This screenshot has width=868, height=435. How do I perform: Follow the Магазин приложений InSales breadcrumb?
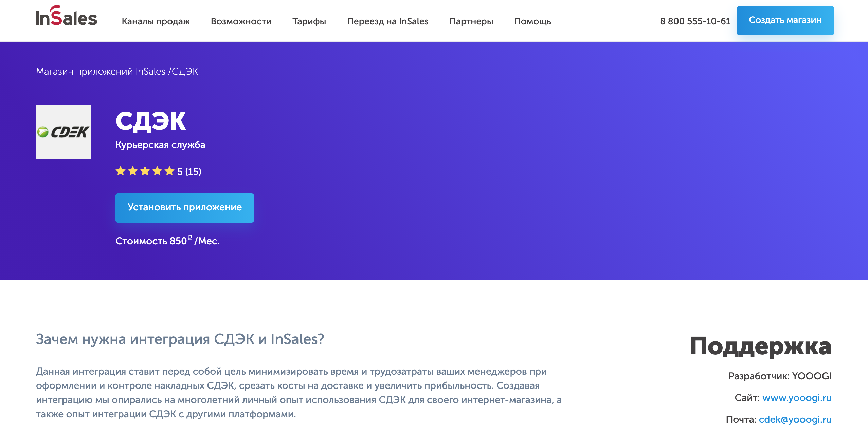(x=101, y=71)
